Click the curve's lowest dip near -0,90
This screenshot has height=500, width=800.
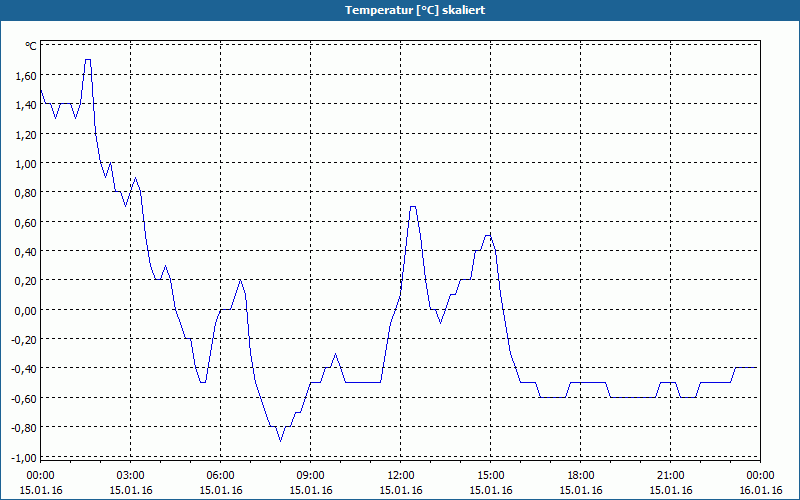(281, 441)
